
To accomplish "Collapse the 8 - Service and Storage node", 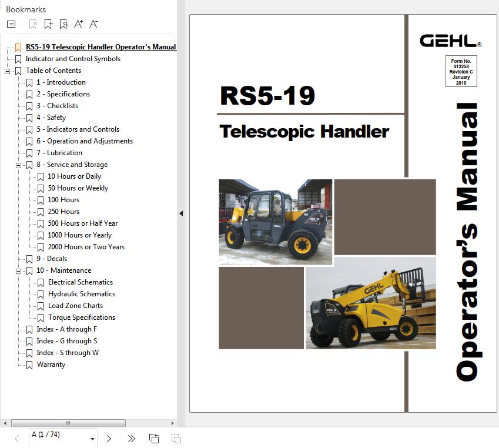I will tap(18, 165).
